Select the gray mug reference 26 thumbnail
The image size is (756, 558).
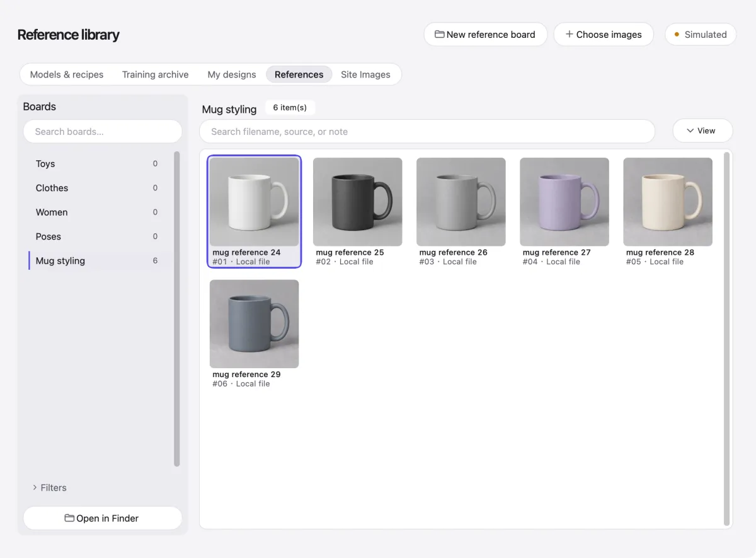461,202
